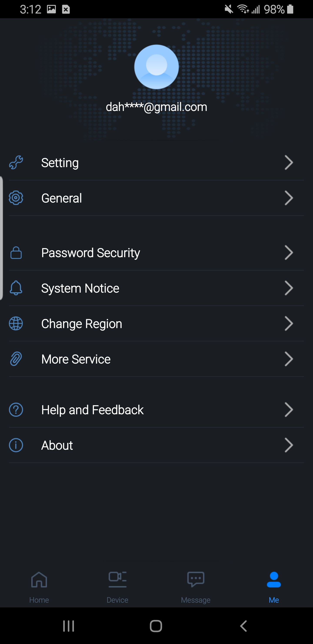Tap the profile avatar picture
Screen dimensions: 313x644
tap(156, 67)
